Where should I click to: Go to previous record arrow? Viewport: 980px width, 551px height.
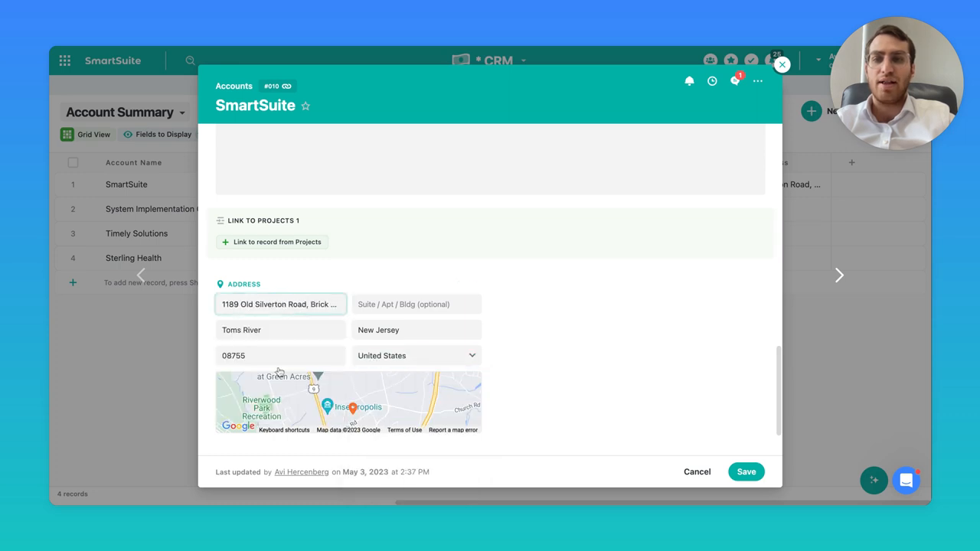[141, 275]
